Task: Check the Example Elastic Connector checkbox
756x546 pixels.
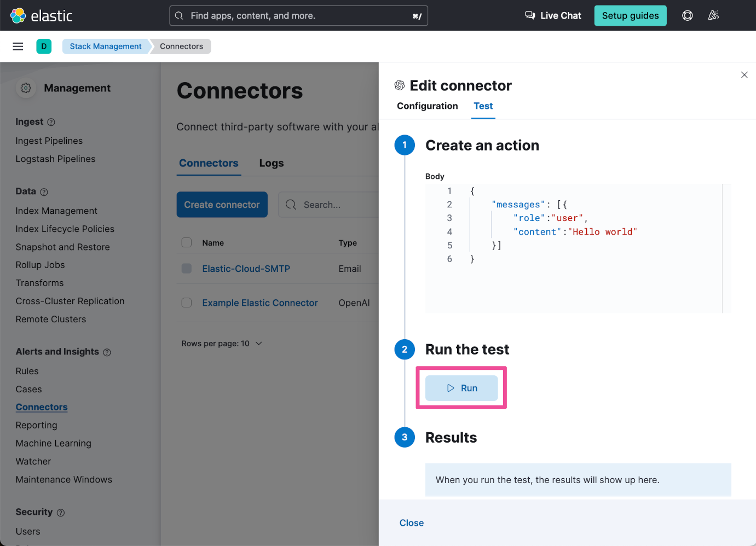Action: [x=187, y=303]
